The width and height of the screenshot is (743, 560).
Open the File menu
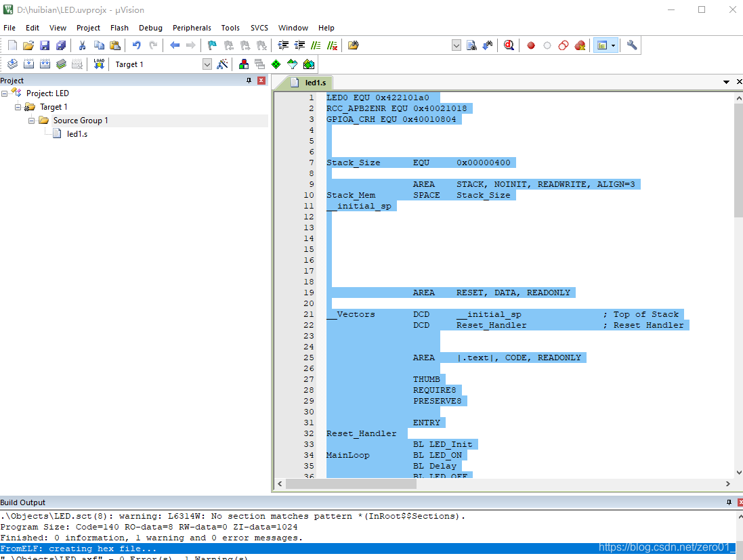pyautogui.click(x=9, y=28)
